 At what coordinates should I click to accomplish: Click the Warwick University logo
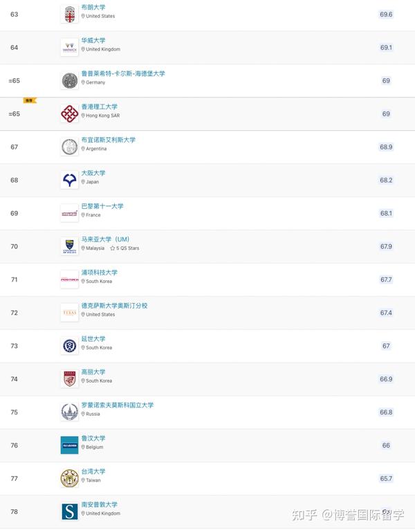pos(69,47)
